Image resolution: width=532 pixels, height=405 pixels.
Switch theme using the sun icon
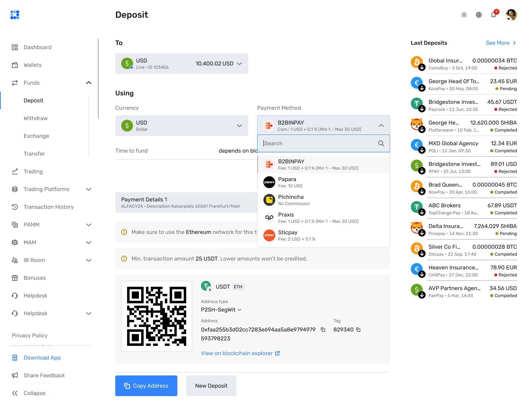[464, 15]
